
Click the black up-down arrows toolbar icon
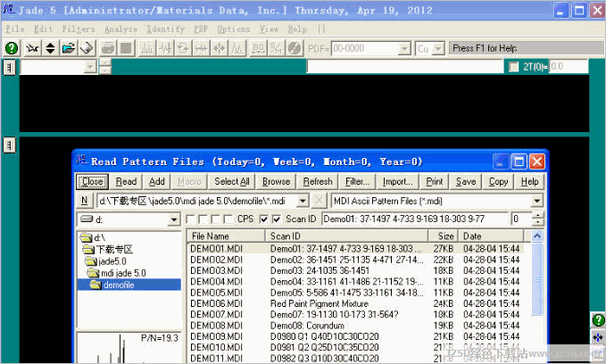[50, 48]
